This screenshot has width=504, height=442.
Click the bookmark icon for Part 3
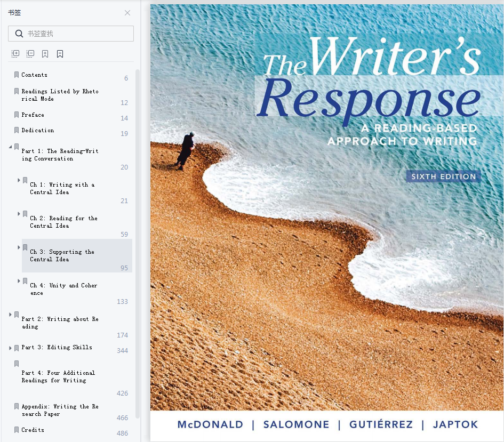[x=17, y=348]
